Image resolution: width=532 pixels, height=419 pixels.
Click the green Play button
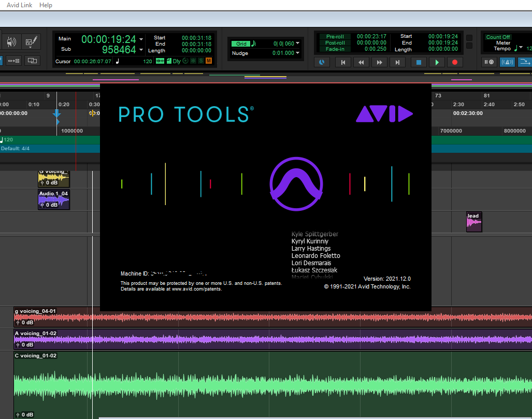tap(437, 62)
